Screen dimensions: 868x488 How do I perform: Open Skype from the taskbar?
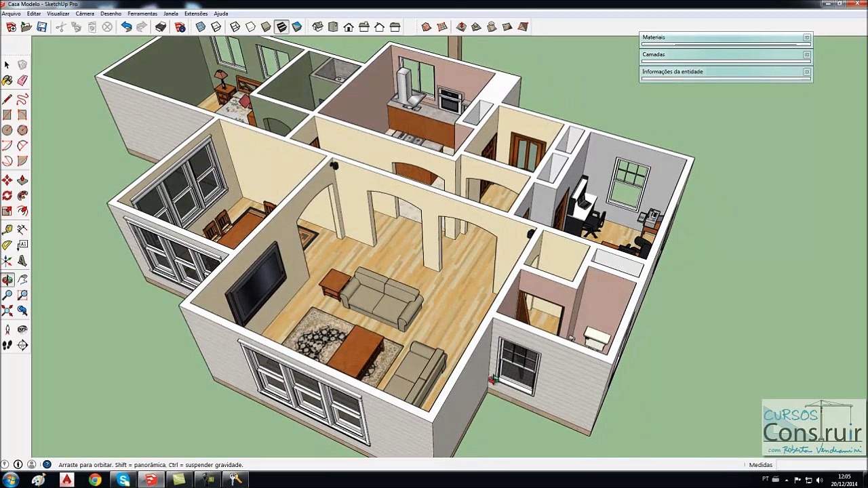pos(123,480)
